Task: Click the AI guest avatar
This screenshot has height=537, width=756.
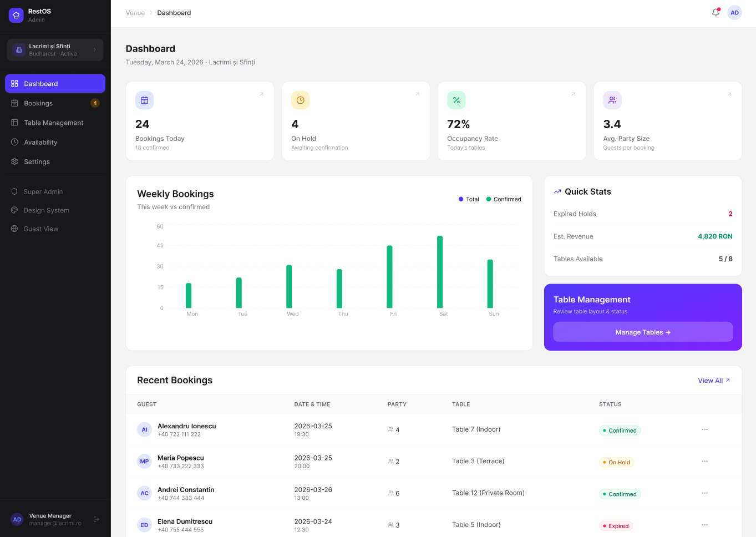Action: coord(144,429)
